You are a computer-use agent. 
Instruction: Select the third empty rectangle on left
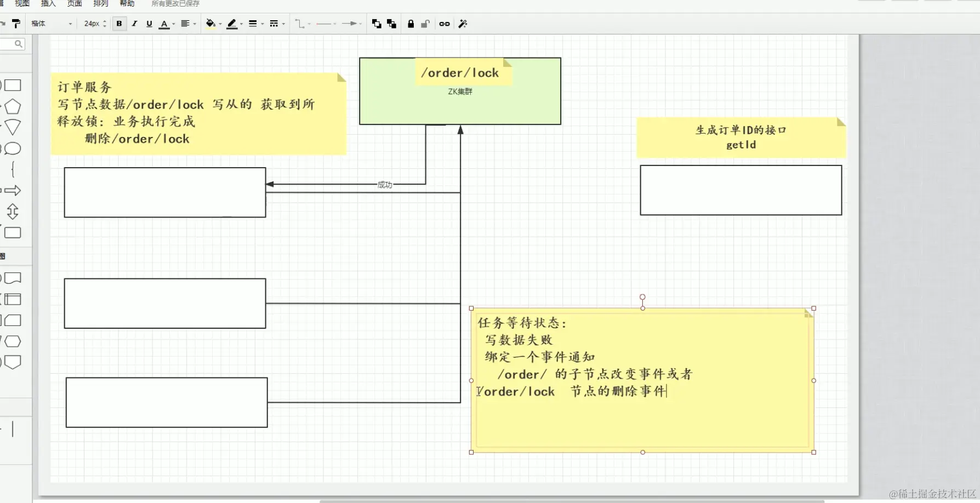pyautogui.click(x=167, y=402)
